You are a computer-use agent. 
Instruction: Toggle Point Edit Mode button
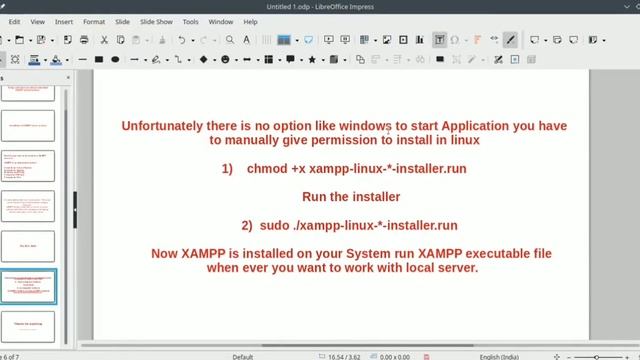click(498, 60)
